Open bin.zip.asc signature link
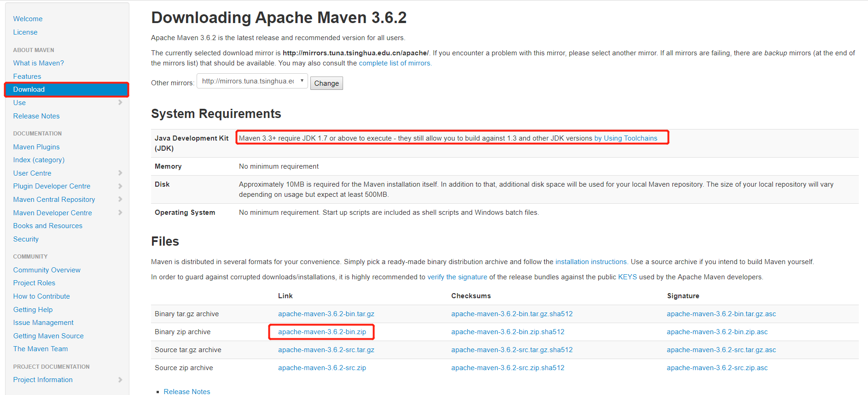 click(717, 332)
